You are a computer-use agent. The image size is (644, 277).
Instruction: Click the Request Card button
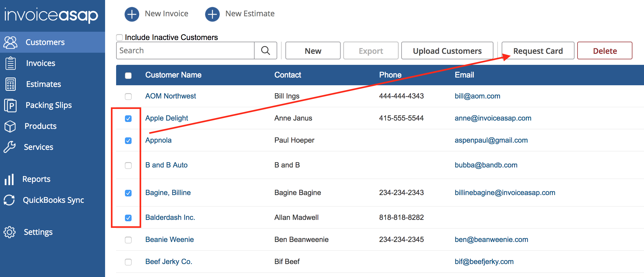pyautogui.click(x=538, y=51)
